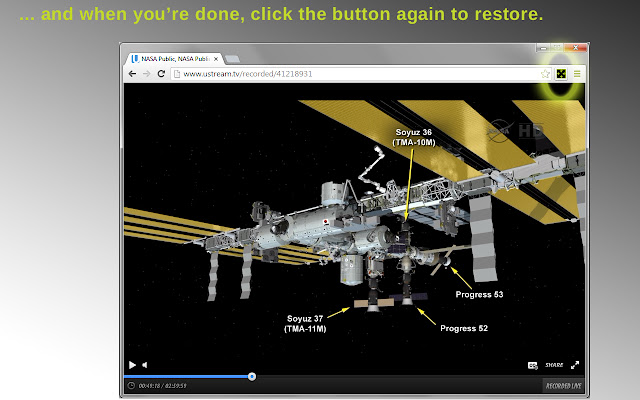Click the Progress 53 label
Image resolution: width=640 pixels, height=400 pixels.
(479, 294)
